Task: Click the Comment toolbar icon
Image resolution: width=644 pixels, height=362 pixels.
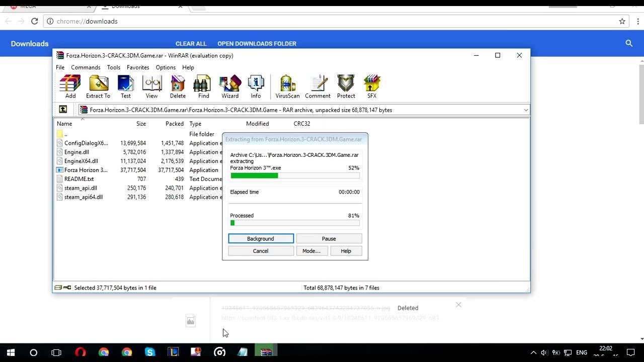Action: click(317, 86)
